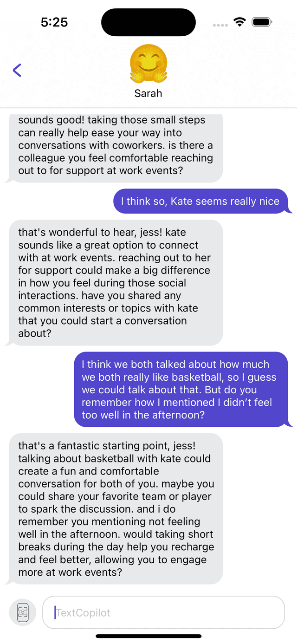This screenshot has height=644, width=297.
Task: Tap the home indicator bar at bottom
Action: [x=148, y=636]
